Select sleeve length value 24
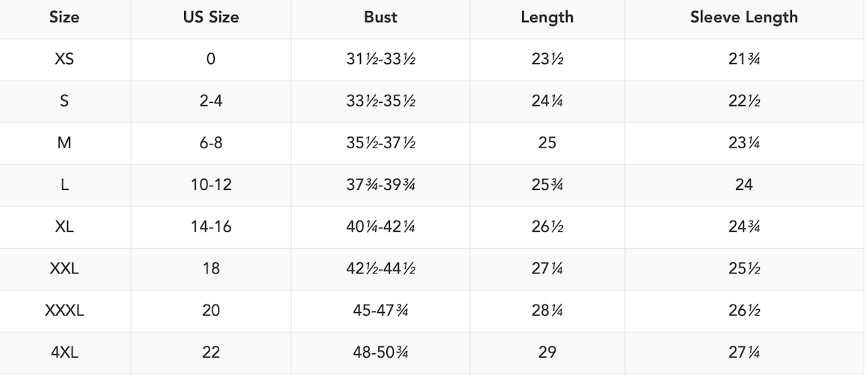Image resolution: width=868 pixels, height=377 pixels. (x=743, y=185)
